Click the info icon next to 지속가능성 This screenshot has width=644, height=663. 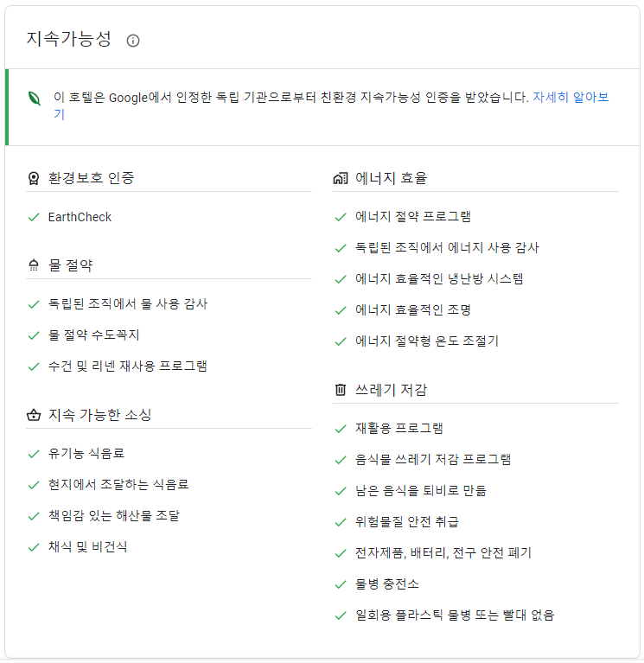point(133,41)
